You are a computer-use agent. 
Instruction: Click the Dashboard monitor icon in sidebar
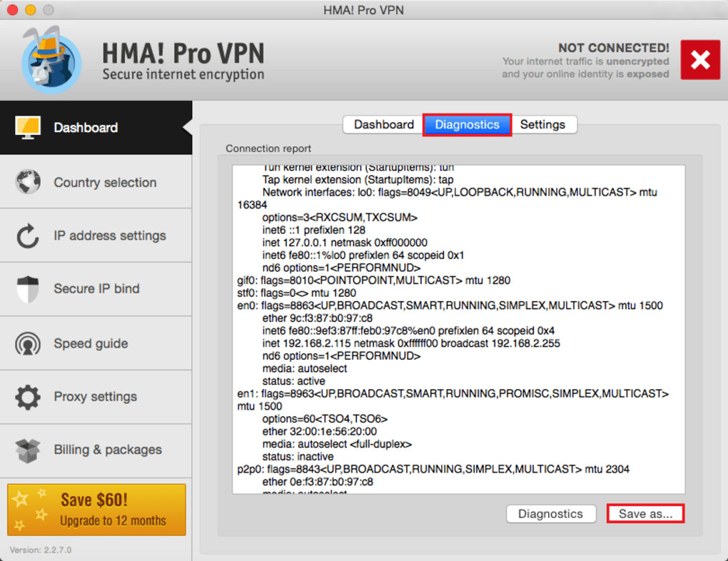pos(28,127)
